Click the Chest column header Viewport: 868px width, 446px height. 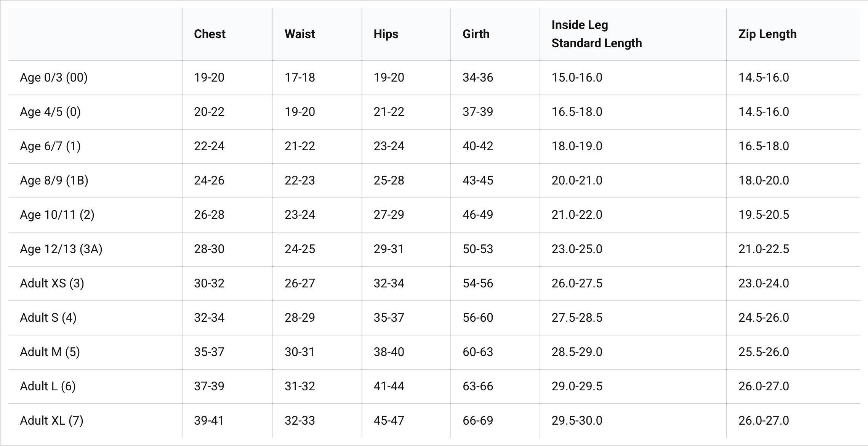pyautogui.click(x=210, y=34)
